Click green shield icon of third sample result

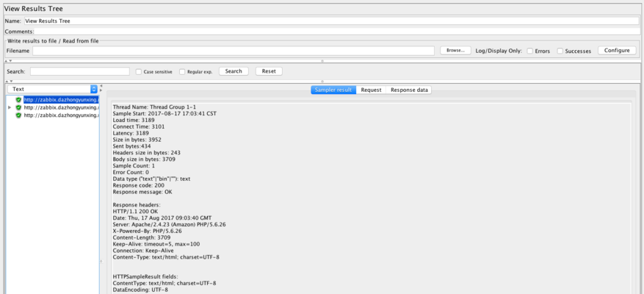[x=18, y=115]
